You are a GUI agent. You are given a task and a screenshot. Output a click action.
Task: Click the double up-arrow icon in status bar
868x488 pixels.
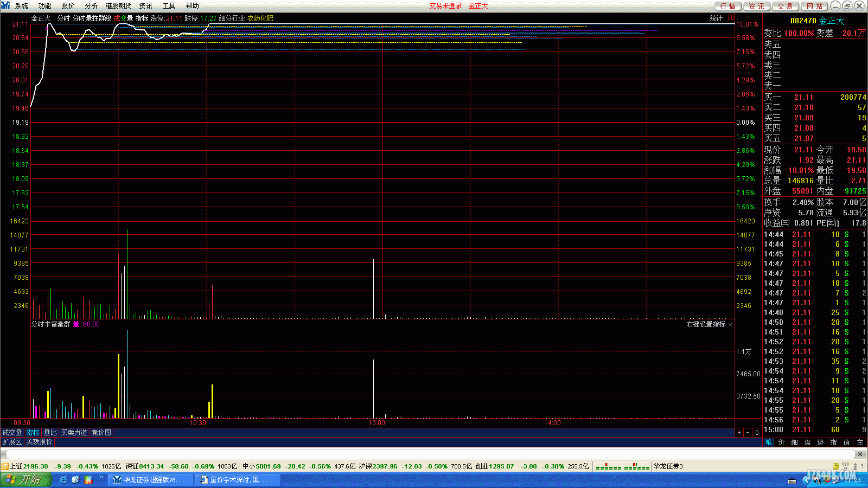856,466
